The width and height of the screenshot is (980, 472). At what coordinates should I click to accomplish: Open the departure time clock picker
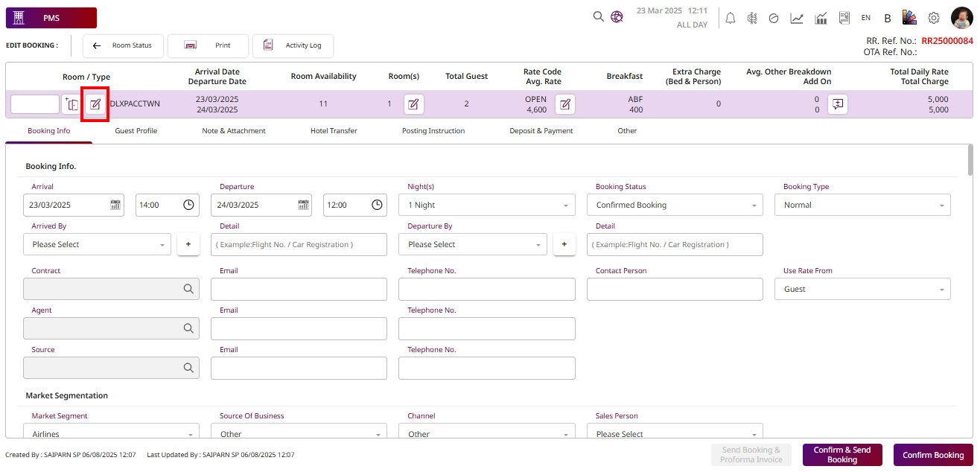377,205
